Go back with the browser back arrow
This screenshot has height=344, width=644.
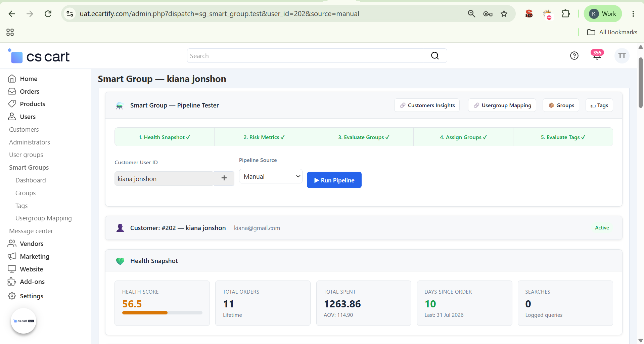click(12, 14)
